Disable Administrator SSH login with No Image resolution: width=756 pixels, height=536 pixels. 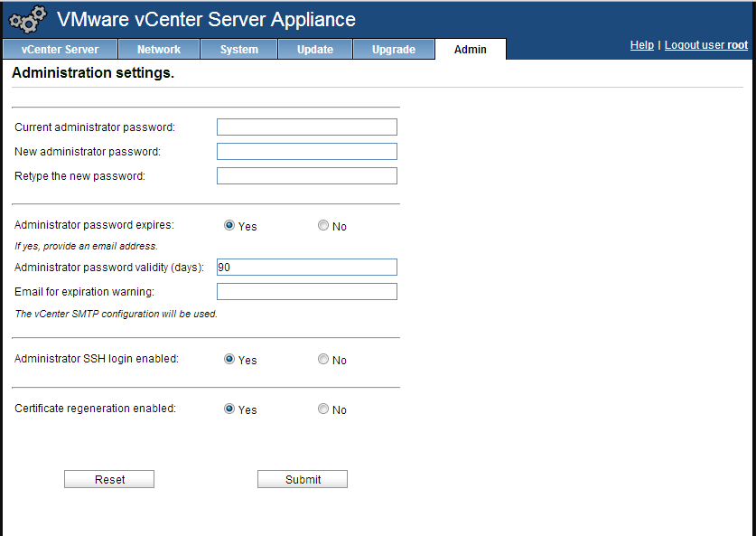323,360
